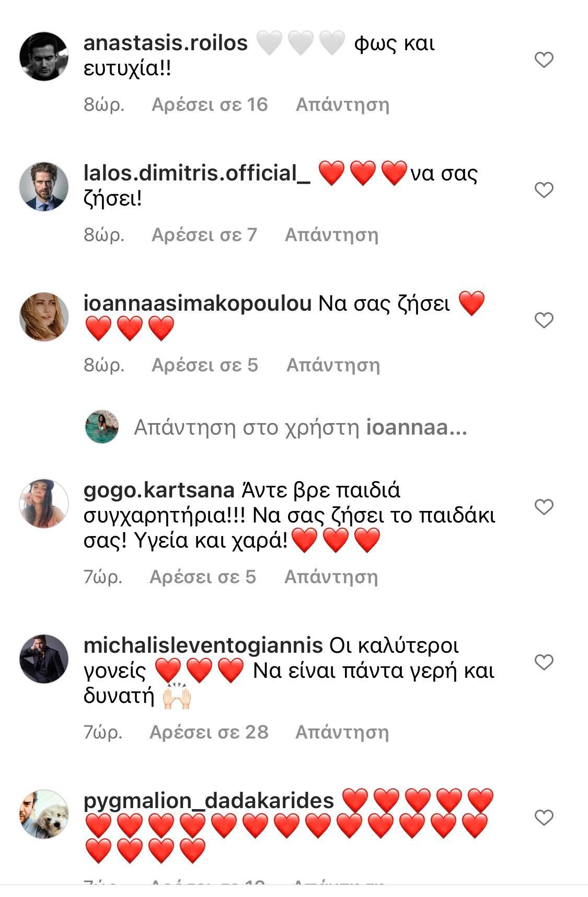Tap pygmalion_dadakarides avatar with dog

44,814
